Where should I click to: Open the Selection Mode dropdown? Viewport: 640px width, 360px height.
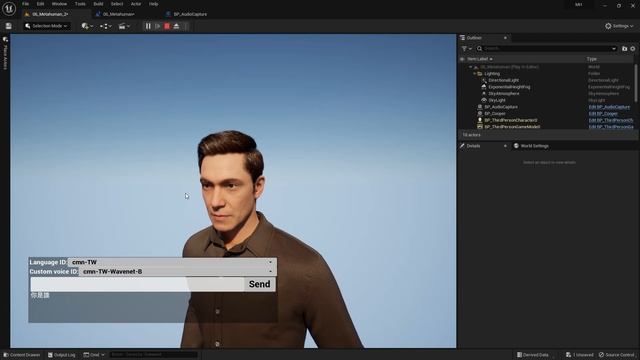click(x=46, y=26)
